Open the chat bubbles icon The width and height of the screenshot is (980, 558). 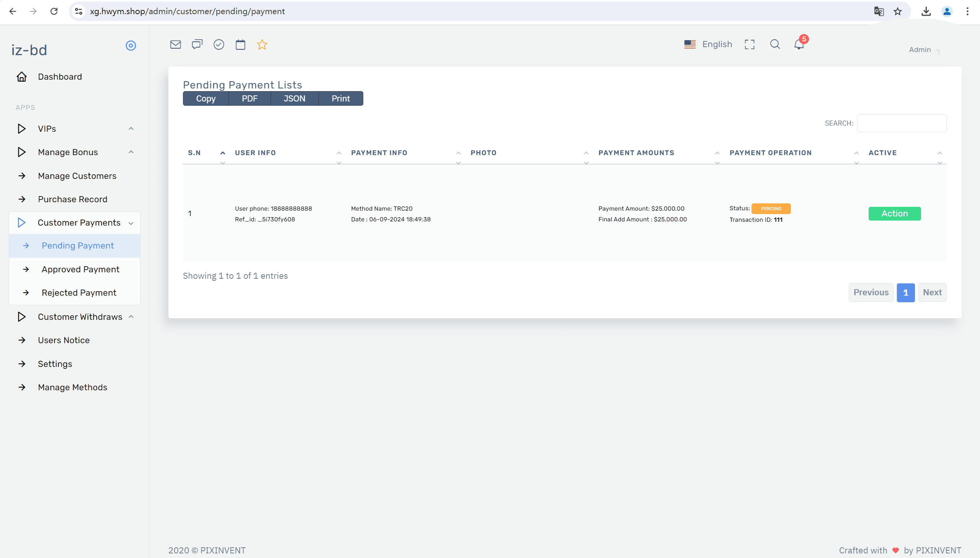197,44
